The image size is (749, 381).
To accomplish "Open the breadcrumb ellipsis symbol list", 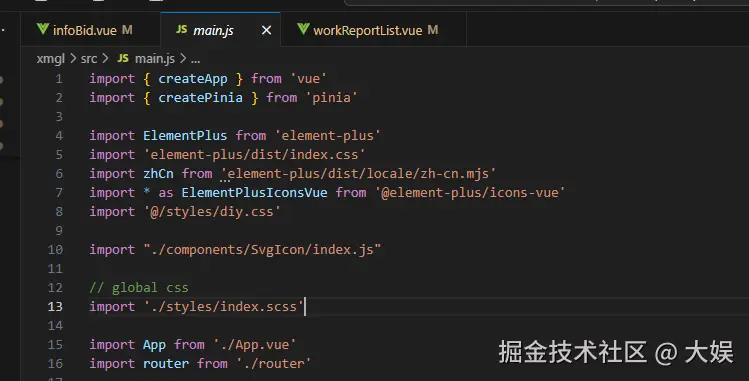I will pyautogui.click(x=195, y=59).
